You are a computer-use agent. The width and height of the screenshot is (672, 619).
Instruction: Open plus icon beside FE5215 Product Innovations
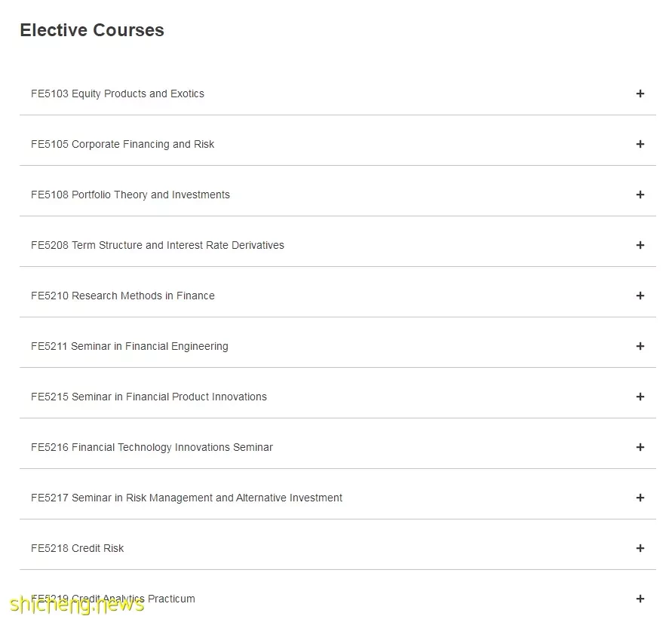click(640, 397)
